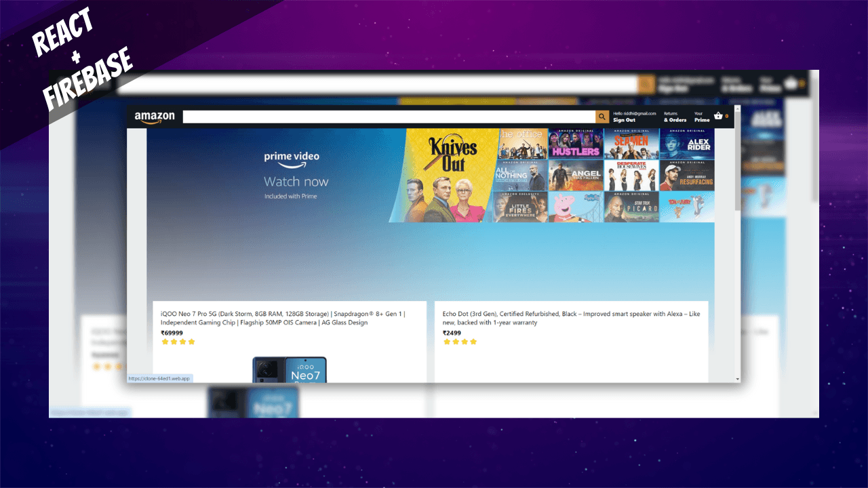Click the star rating under ₹2499
This screenshot has height=488, width=868.
click(x=460, y=342)
